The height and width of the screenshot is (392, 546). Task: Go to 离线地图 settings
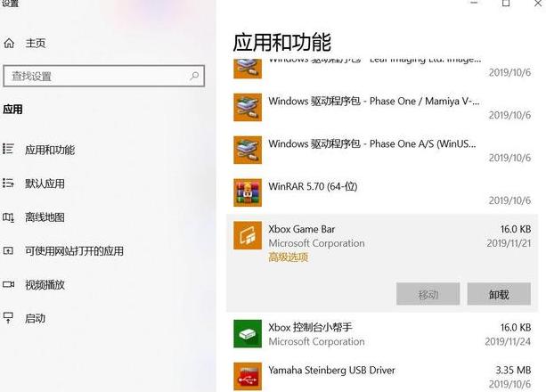click(45, 217)
